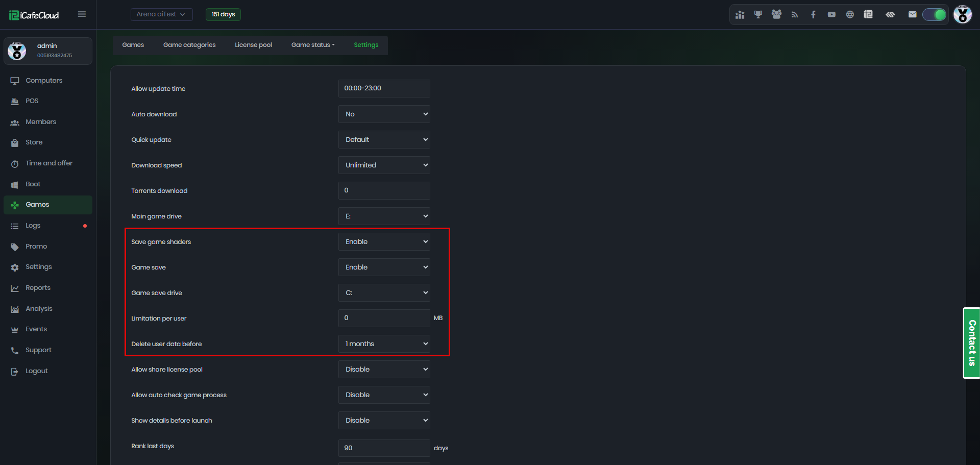The image size is (980, 465).
Task: Open the Game save Enable dropdown
Action: click(x=384, y=267)
